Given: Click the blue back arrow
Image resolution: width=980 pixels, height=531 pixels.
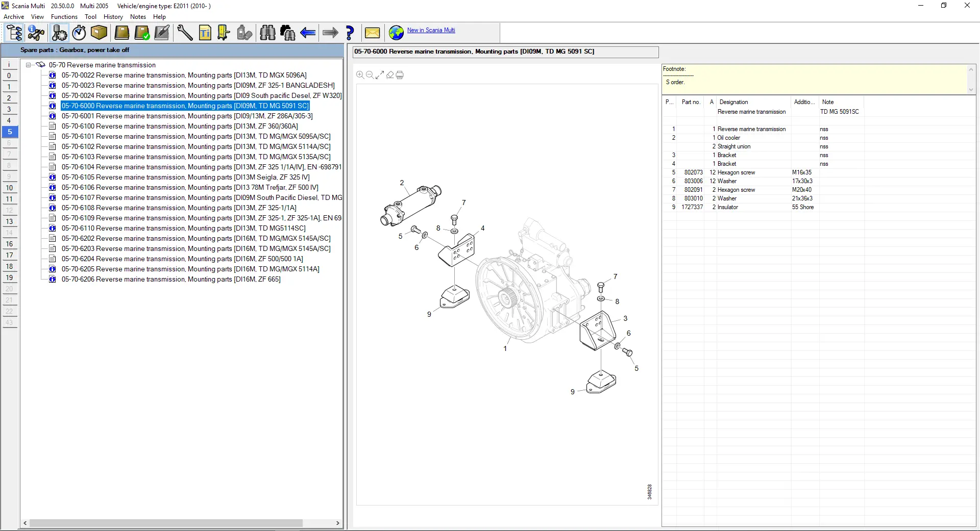Looking at the screenshot, I should (x=308, y=33).
